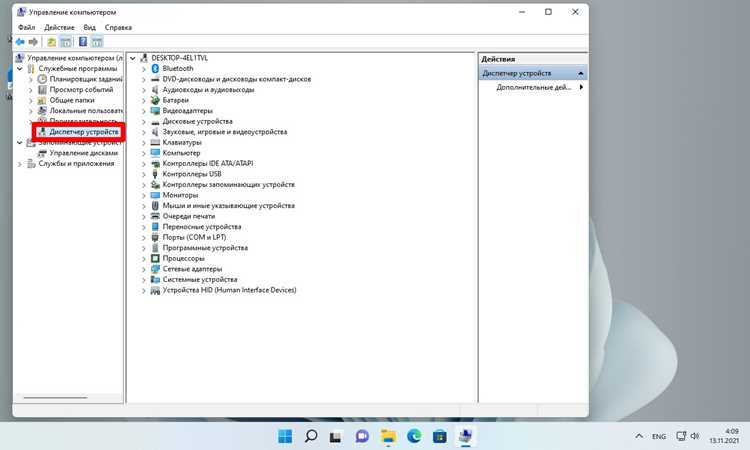Click the Back arrow toolbar icon
The width and height of the screenshot is (750, 450).
click(20, 42)
